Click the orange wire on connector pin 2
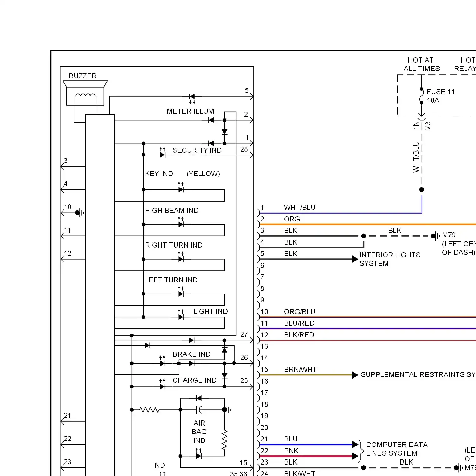The image size is (476, 476). click(368, 224)
